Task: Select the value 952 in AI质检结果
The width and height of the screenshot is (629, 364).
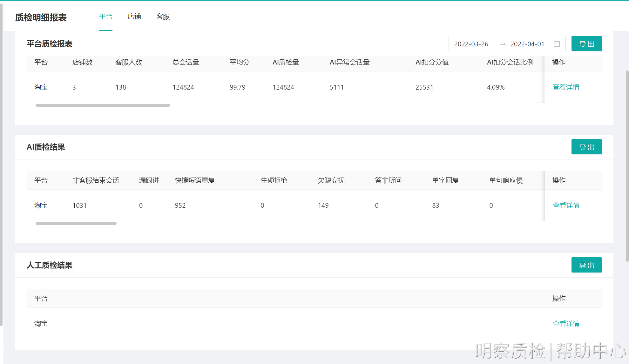Action: coord(180,206)
